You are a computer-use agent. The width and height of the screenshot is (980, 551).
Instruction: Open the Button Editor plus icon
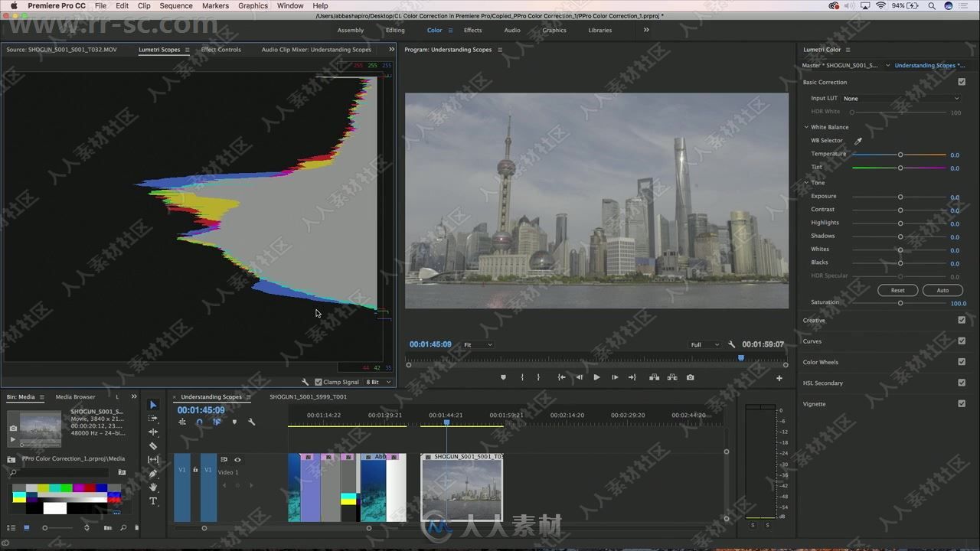point(779,378)
